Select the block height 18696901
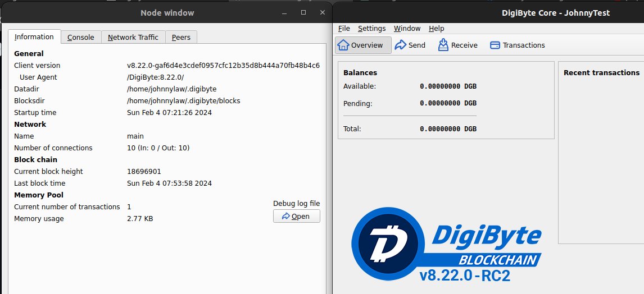The width and height of the screenshot is (644, 294). (x=144, y=171)
